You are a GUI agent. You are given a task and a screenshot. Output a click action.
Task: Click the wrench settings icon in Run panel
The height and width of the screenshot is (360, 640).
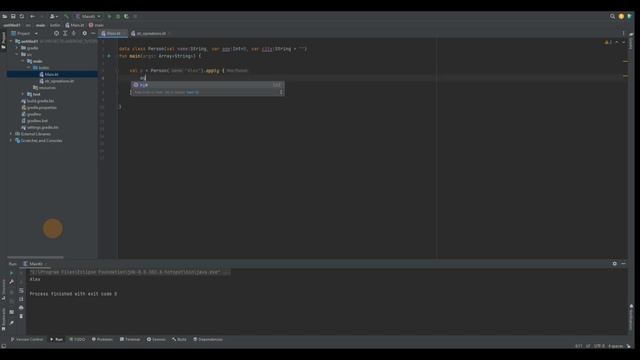click(x=11, y=282)
